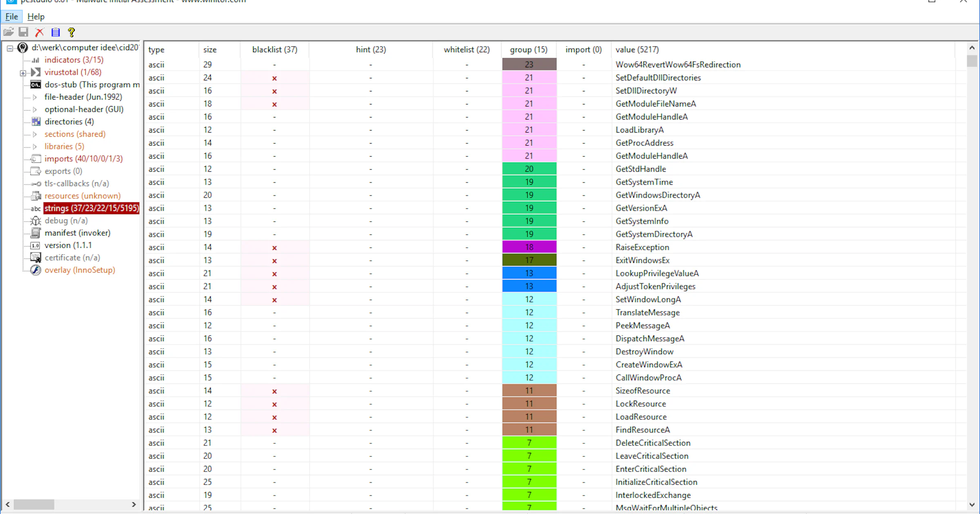Open the Help menu
Image resolution: width=980 pixels, height=514 pixels.
[x=36, y=16]
